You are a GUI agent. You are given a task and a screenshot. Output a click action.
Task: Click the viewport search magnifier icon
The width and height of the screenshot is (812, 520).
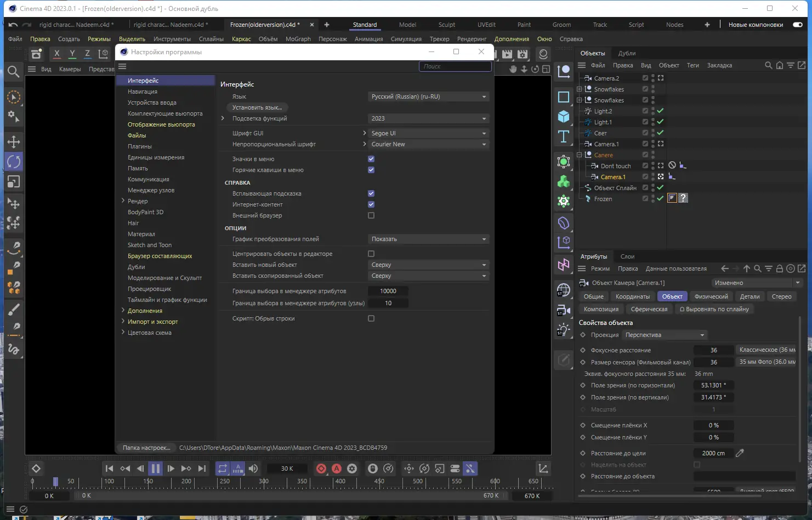coord(14,71)
